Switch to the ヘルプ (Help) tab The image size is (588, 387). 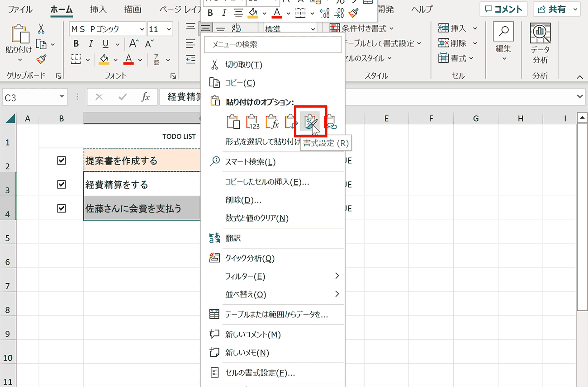point(422,9)
